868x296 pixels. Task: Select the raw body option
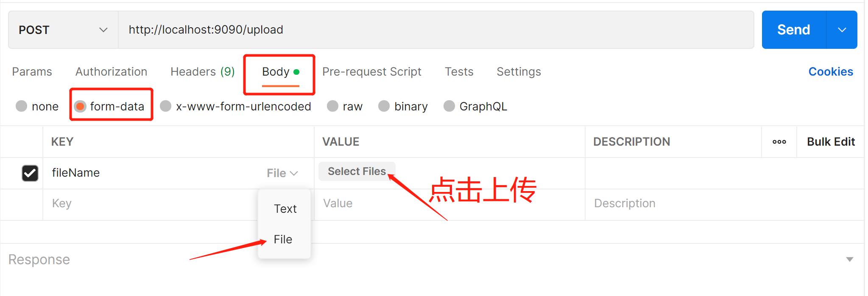pyautogui.click(x=333, y=106)
